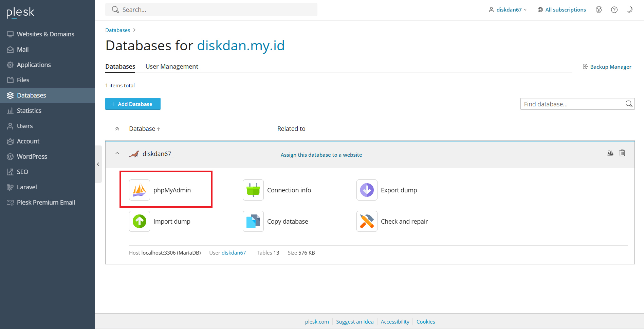Screen dimensions: 644x329
Task: Open the help question mark icon
Action: click(x=614, y=10)
